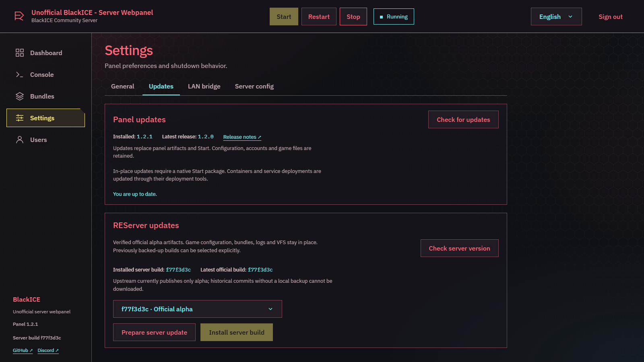Switch to the General tab
This screenshot has width=644, height=362.
(123, 86)
